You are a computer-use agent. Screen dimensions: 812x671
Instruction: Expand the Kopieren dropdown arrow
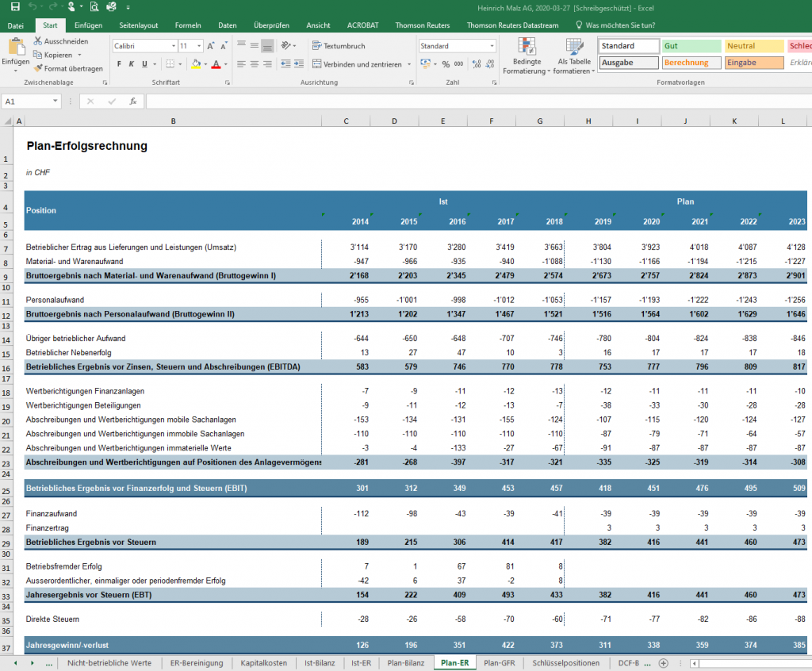(x=80, y=55)
